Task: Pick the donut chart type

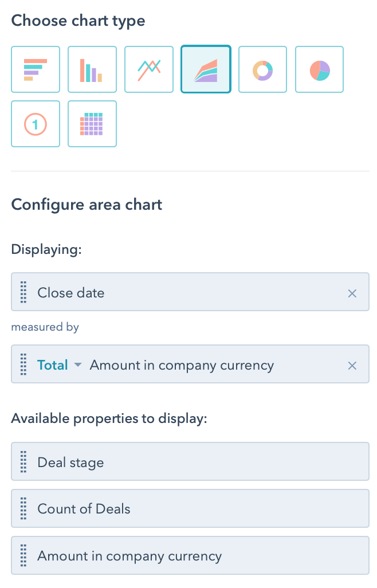Action: [262, 69]
